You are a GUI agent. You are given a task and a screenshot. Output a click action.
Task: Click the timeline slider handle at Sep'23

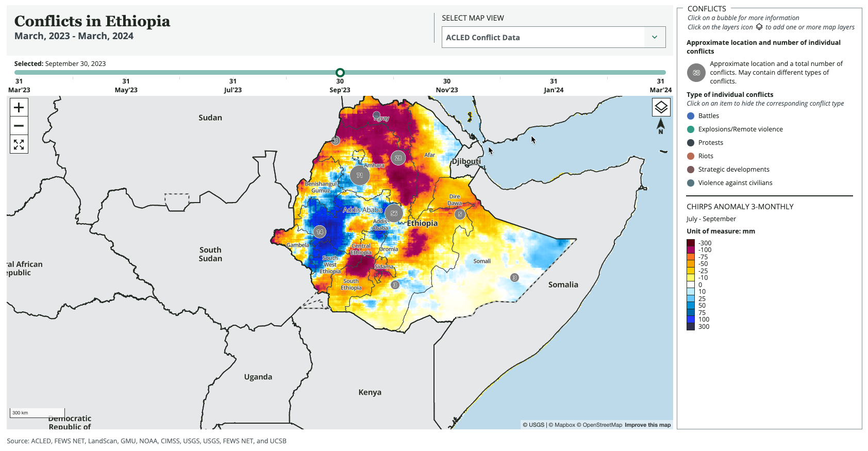pyautogui.click(x=340, y=73)
